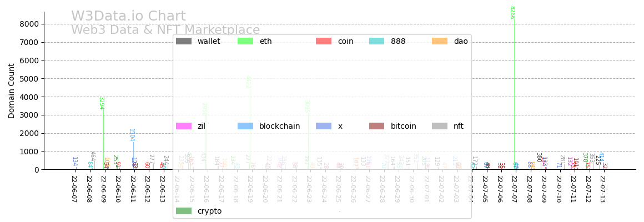Click the 1504 blockchain value label
Image resolution: width=644 pixels, height=222 pixels.
(x=132, y=135)
